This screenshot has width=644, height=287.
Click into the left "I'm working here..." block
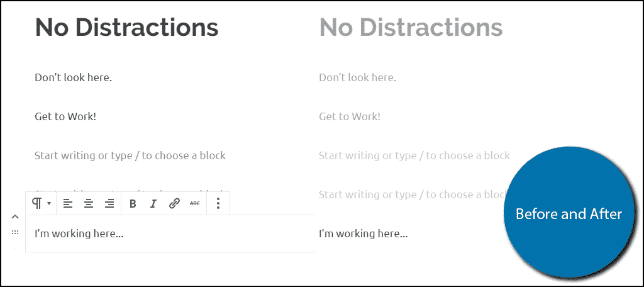(x=79, y=234)
